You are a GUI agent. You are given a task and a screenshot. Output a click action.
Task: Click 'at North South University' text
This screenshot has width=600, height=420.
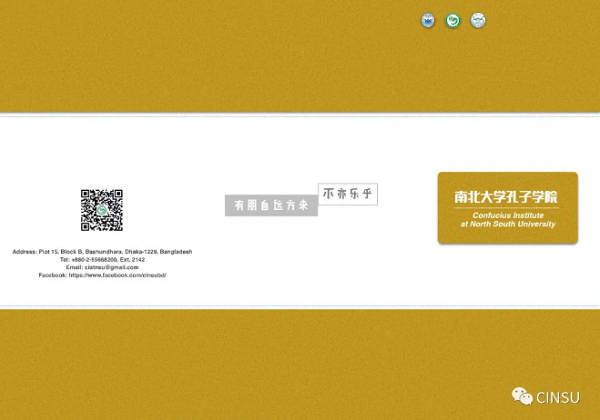coord(507,224)
